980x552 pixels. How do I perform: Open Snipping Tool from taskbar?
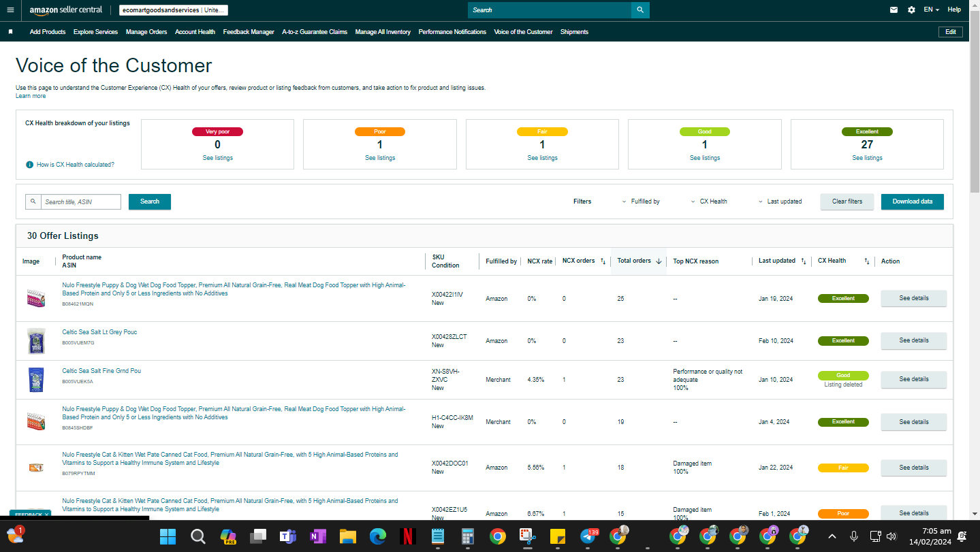528,536
